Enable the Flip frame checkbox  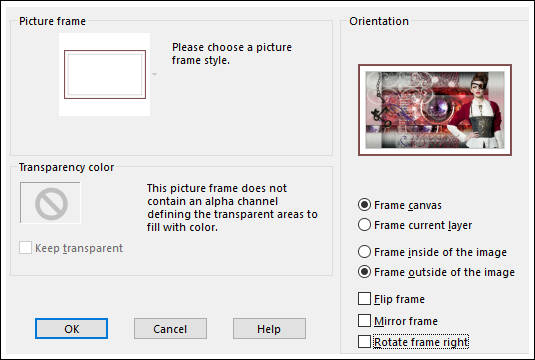click(364, 299)
